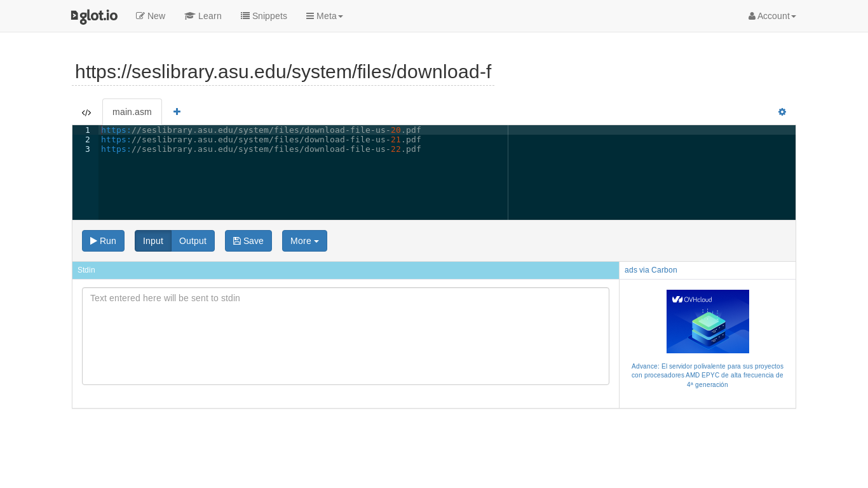
Task: Edit the snippet title field
Action: (283, 72)
